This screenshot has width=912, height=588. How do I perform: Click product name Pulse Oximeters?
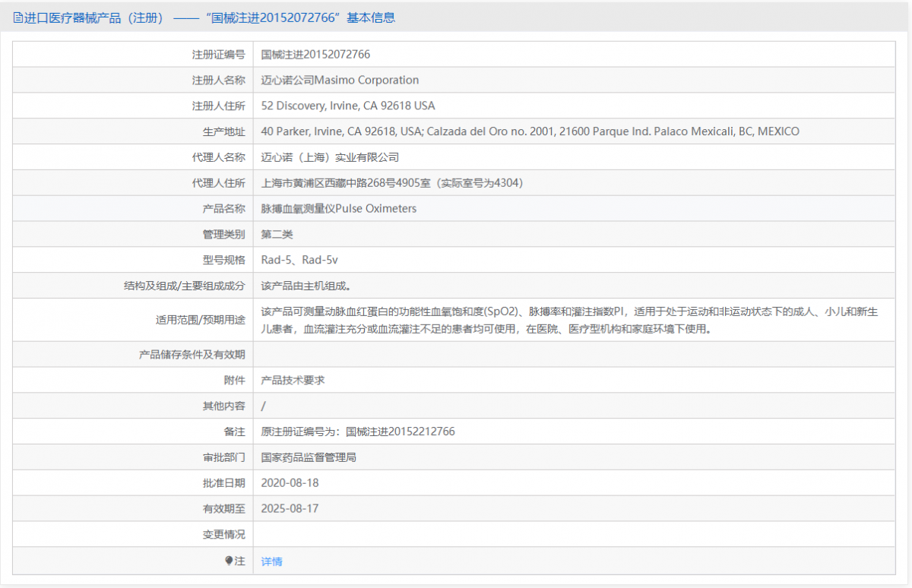[x=338, y=209]
